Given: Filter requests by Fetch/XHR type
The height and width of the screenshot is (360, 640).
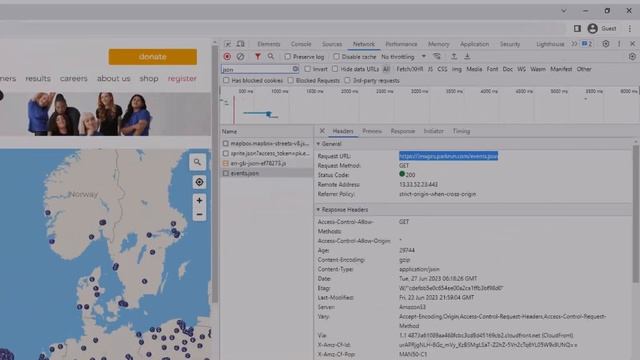Looking at the screenshot, I should [409, 69].
